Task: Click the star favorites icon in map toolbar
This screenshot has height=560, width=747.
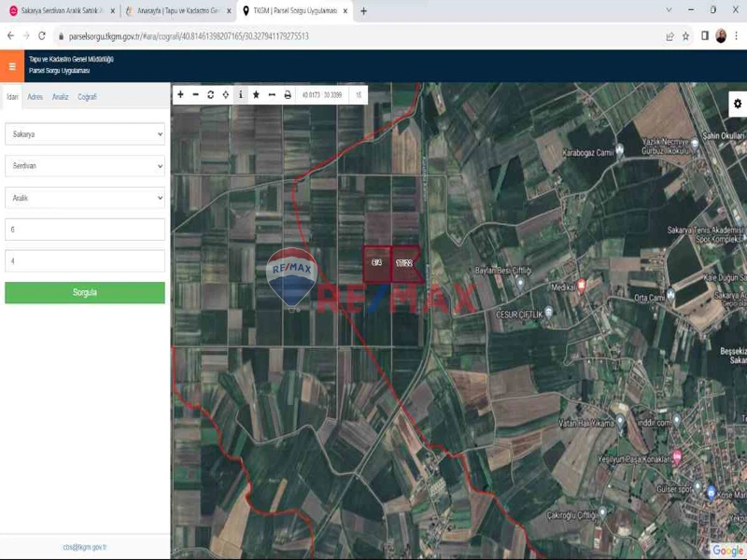Action: (256, 95)
